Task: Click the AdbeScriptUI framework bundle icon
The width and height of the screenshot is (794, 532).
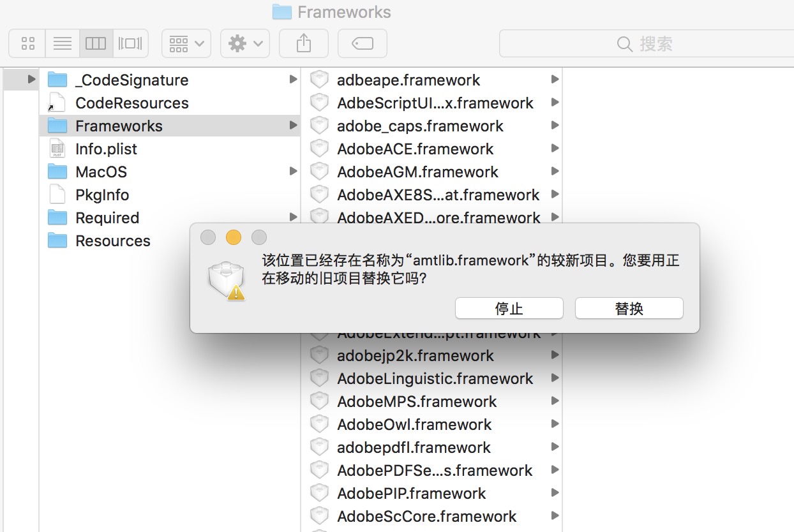Action: (319, 103)
